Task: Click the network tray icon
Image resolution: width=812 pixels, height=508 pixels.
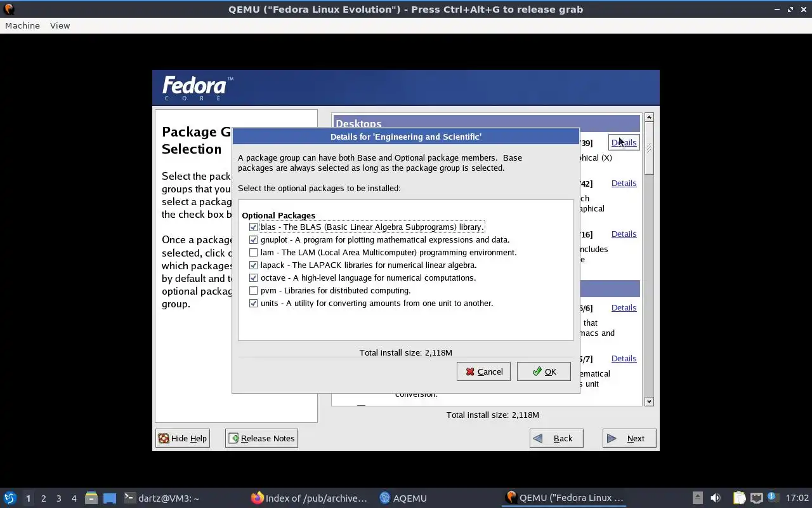Action: click(x=756, y=498)
